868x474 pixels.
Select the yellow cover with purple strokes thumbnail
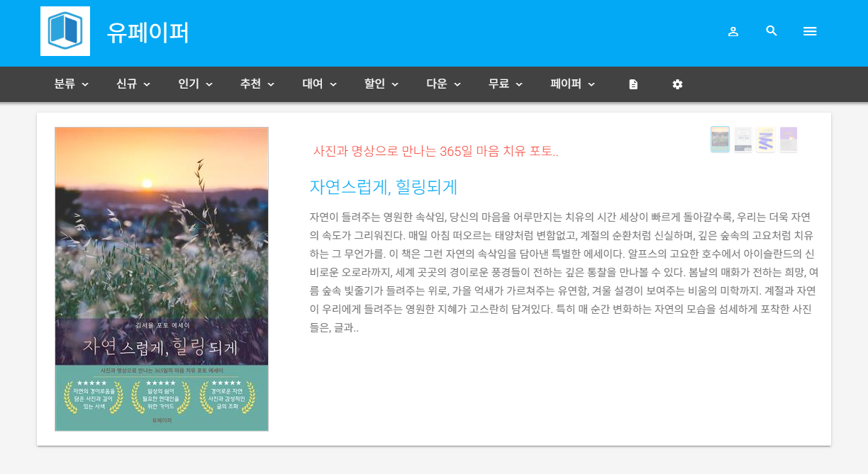[765, 140]
